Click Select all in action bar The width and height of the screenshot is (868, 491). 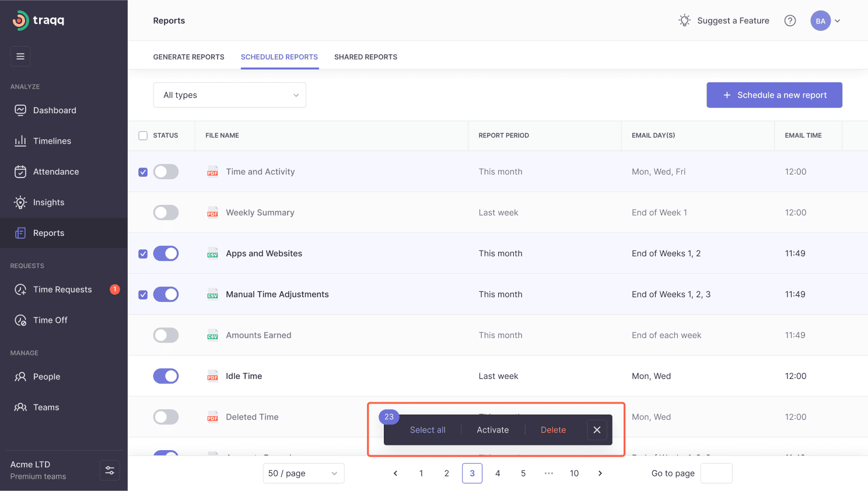click(428, 430)
